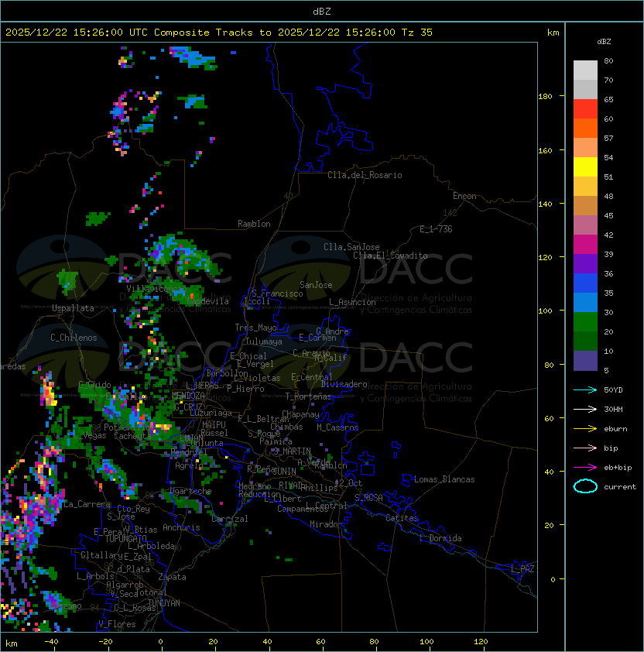
Task: Click the 'L_Dormida' label
Action: click(x=440, y=538)
